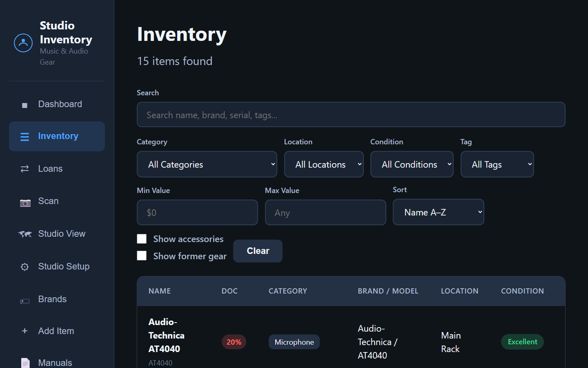Click the CATEGORY column header
The width and height of the screenshot is (588, 368).
click(x=288, y=291)
